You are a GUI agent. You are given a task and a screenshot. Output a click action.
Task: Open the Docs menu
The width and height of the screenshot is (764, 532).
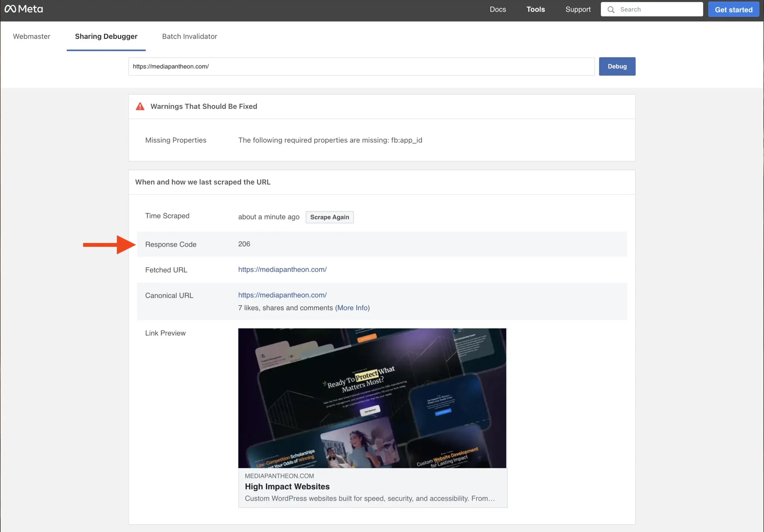click(498, 9)
